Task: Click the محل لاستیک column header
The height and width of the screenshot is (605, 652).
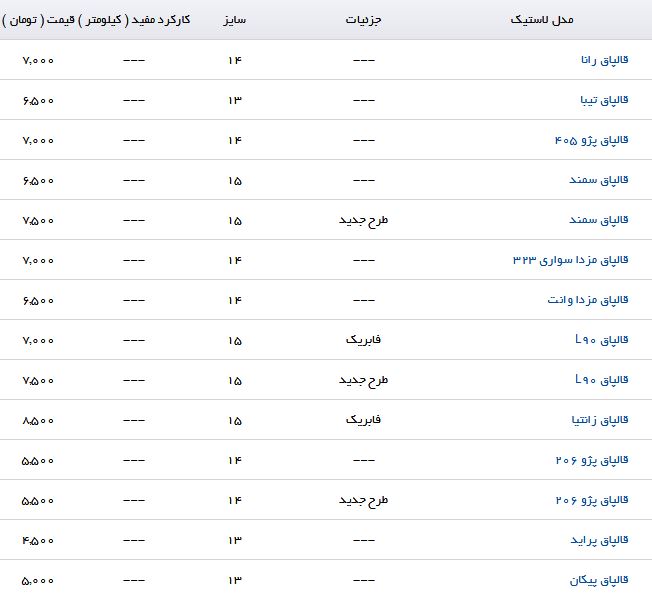Action: (542, 20)
